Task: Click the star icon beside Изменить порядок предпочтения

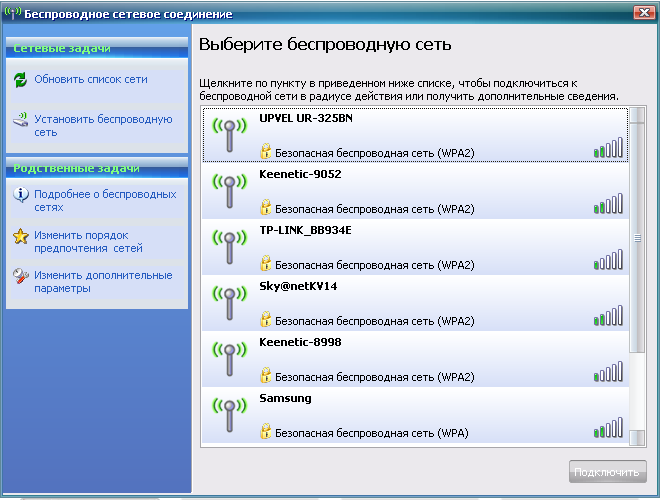Action: 21,236
